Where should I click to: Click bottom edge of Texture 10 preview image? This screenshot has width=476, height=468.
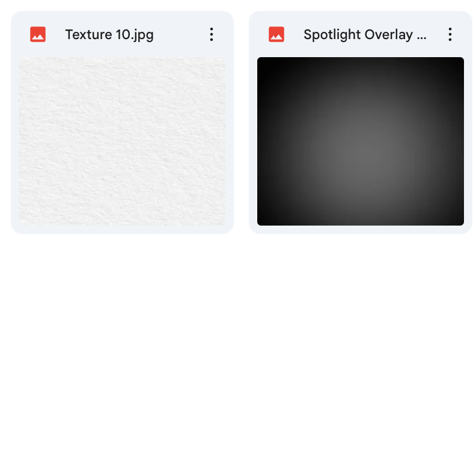click(x=122, y=224)
